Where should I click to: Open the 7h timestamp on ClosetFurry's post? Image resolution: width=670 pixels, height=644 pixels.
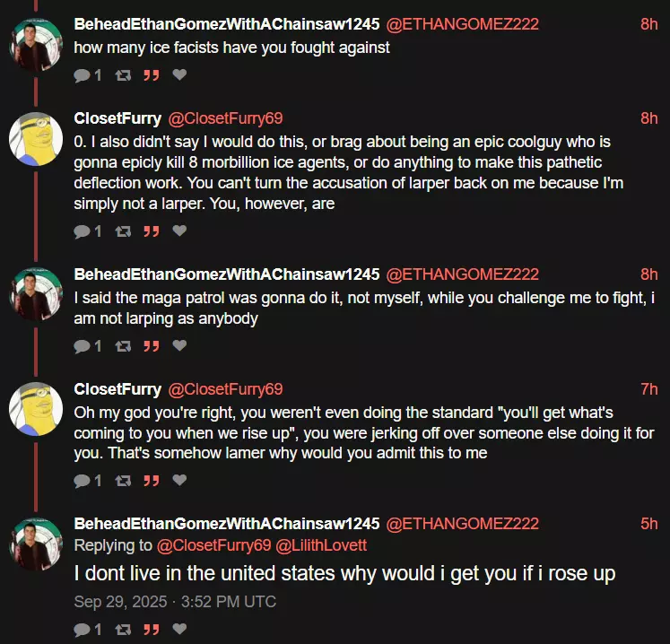[x=648, y=389]
